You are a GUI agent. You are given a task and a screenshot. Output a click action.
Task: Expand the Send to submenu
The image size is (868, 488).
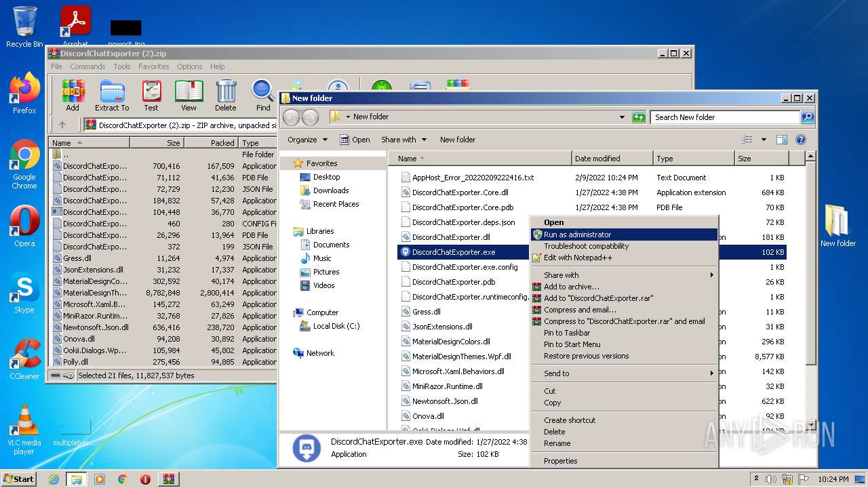[x=624, y=373]
